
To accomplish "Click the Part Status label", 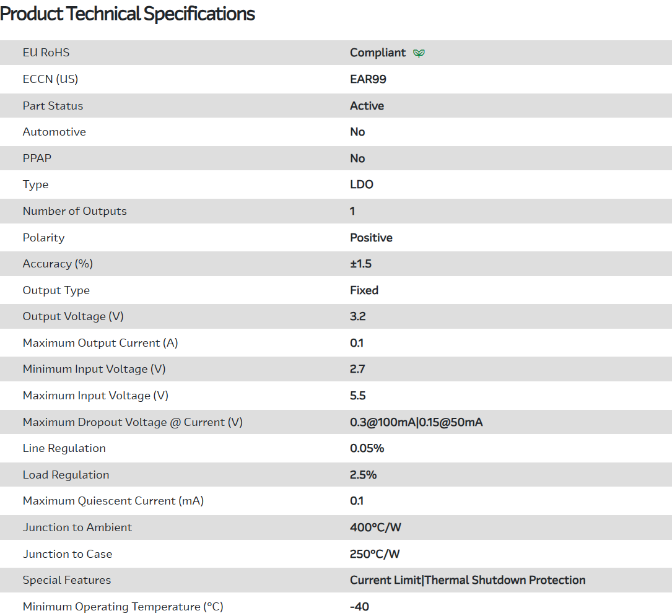I will (53, 106).
